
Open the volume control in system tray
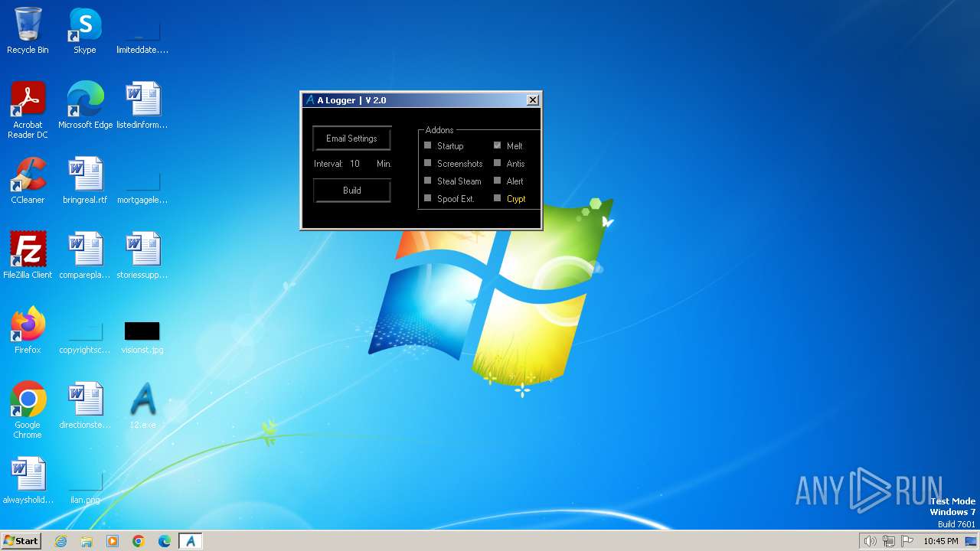point(870,541)
